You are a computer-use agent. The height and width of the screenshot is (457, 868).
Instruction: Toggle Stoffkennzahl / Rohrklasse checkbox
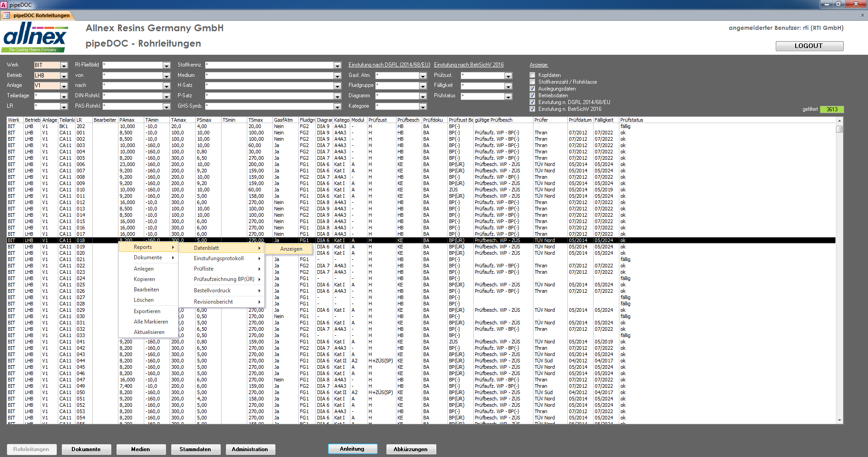532,82
